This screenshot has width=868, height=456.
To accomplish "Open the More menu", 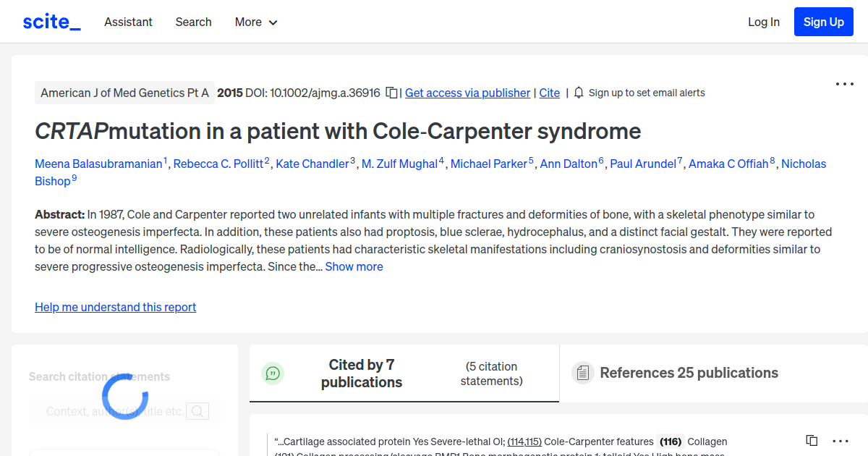I will point(255,22).
